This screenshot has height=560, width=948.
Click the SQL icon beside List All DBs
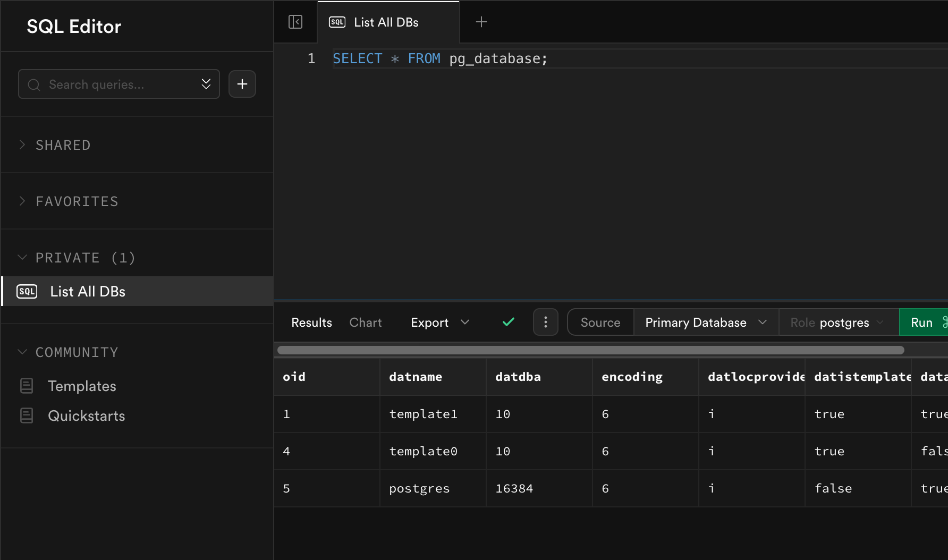27,291
